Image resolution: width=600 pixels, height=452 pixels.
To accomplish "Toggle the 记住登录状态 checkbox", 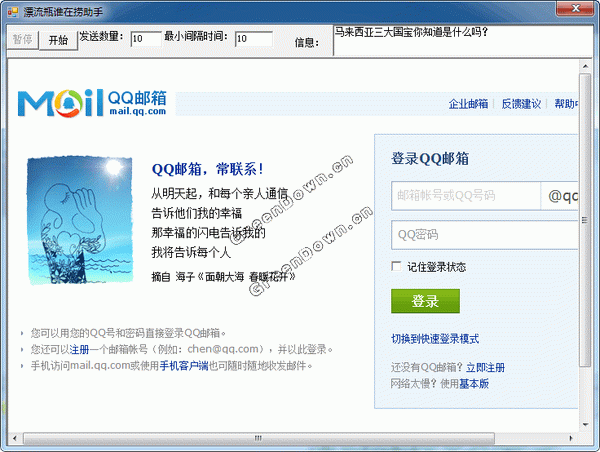I will [x=396, y=266].
